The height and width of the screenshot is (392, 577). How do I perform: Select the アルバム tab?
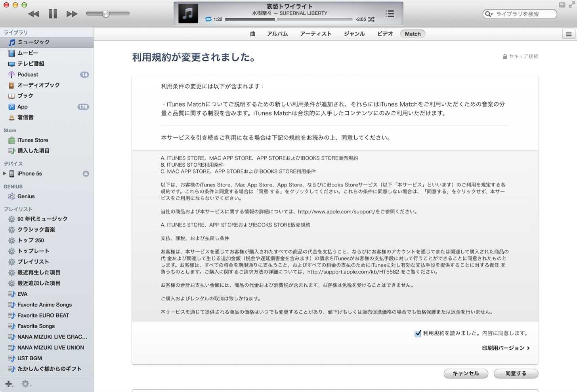tap(277, 34)
